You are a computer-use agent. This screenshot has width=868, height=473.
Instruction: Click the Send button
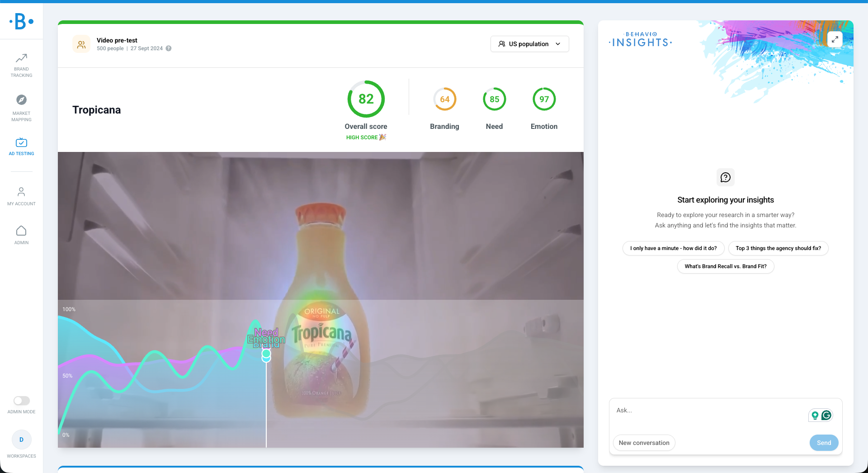tap(824, 443)
